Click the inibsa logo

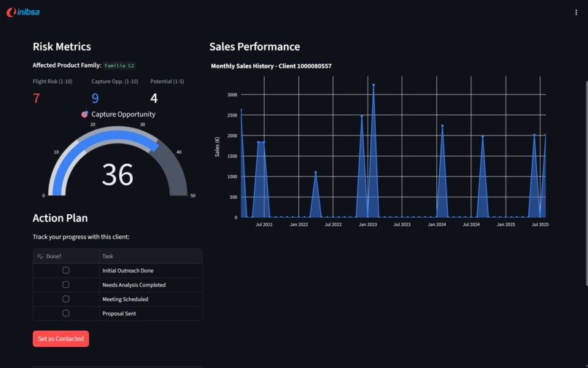point(23,12)
